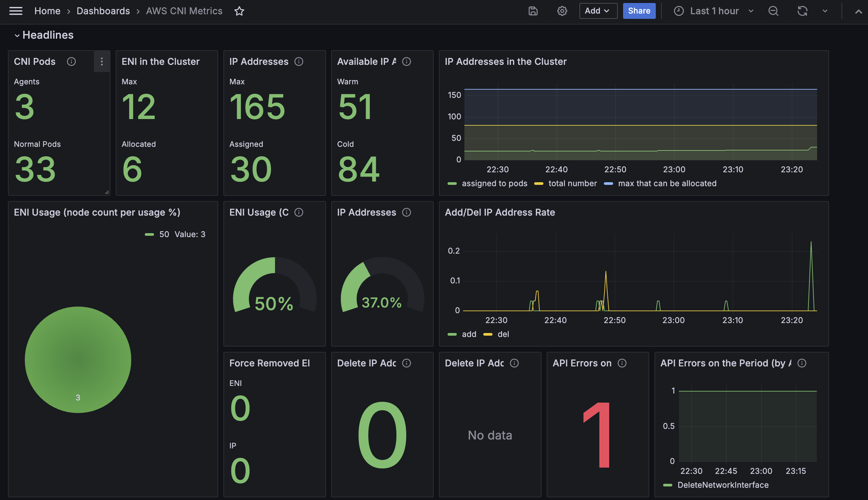
Task: Click the DeleteNetworkInterface legend color swatch
Action: pos(668,485)
